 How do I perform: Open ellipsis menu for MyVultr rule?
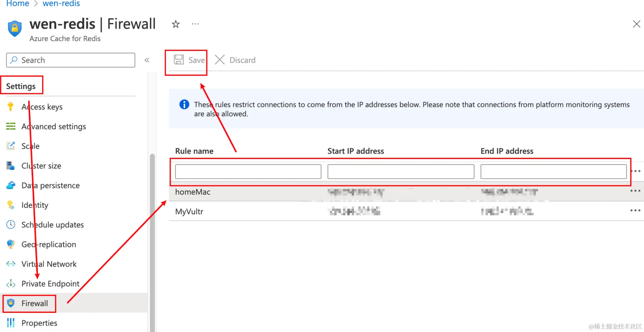tap(635, 211)
